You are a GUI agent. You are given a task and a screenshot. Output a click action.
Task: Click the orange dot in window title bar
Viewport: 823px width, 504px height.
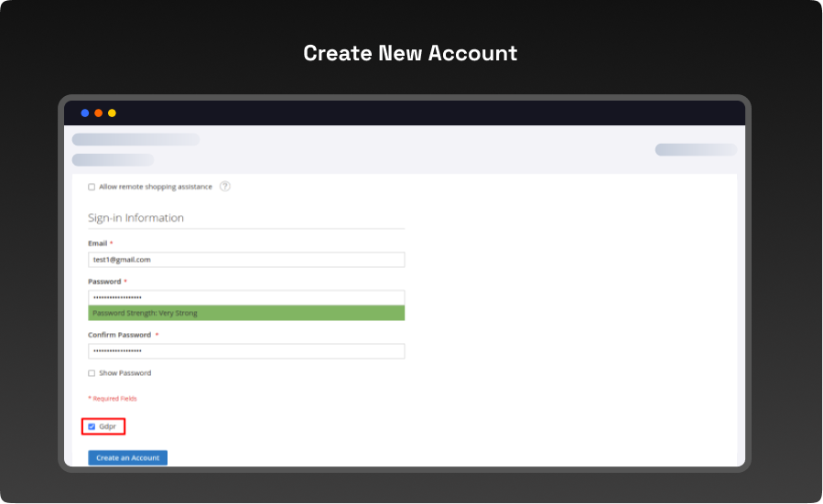(x=99, y=113)
